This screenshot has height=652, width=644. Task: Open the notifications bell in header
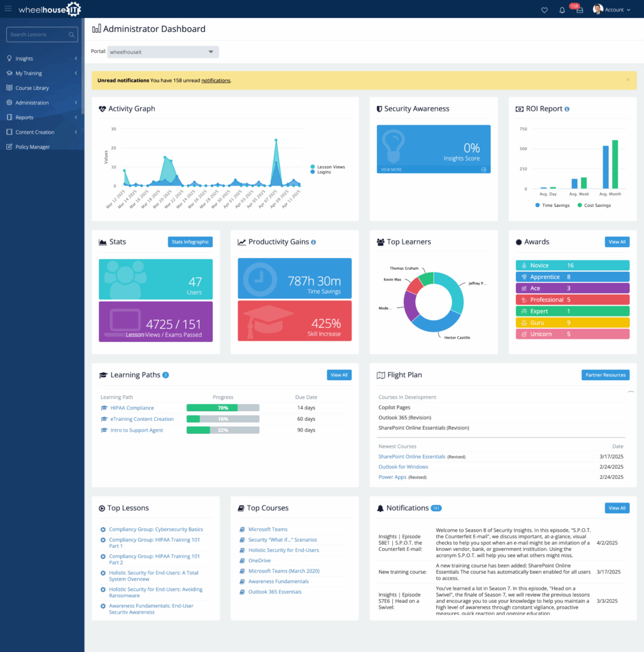tap(562, 10)
